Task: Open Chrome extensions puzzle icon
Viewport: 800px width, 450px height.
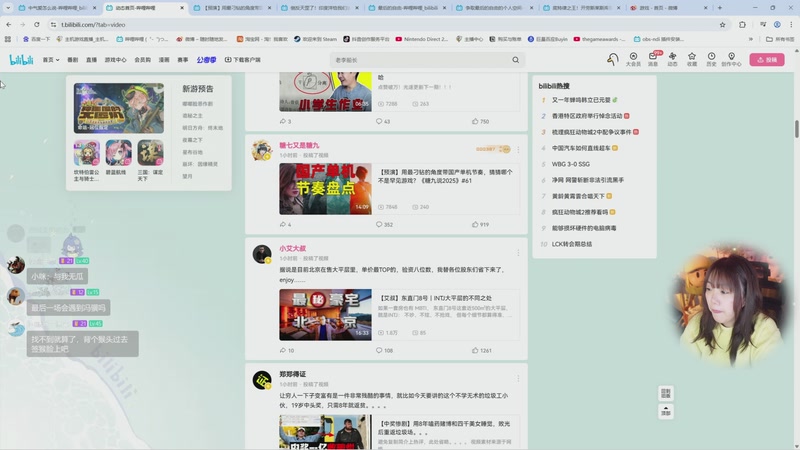Action: [x=742, y=24]
